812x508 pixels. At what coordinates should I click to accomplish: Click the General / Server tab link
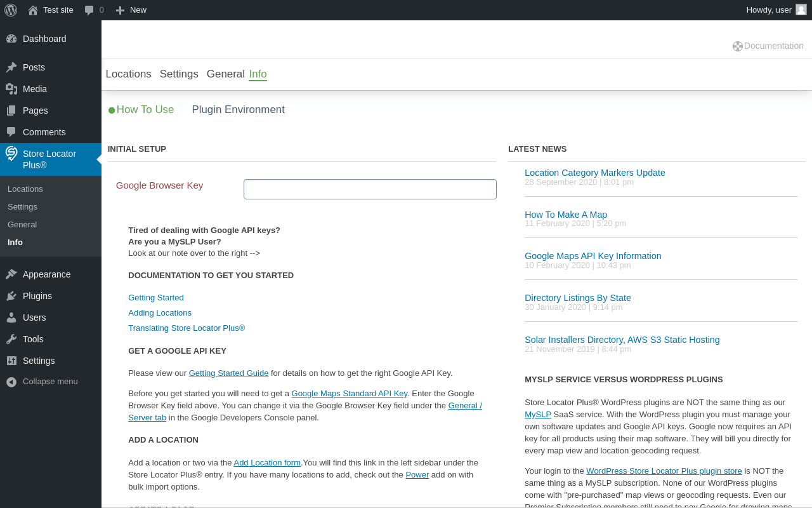tap(465, 406)
